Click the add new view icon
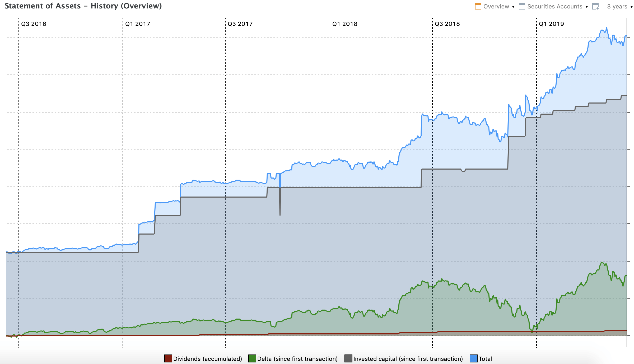The width and height of the screenshot is (634, 364). pos(595,6)
